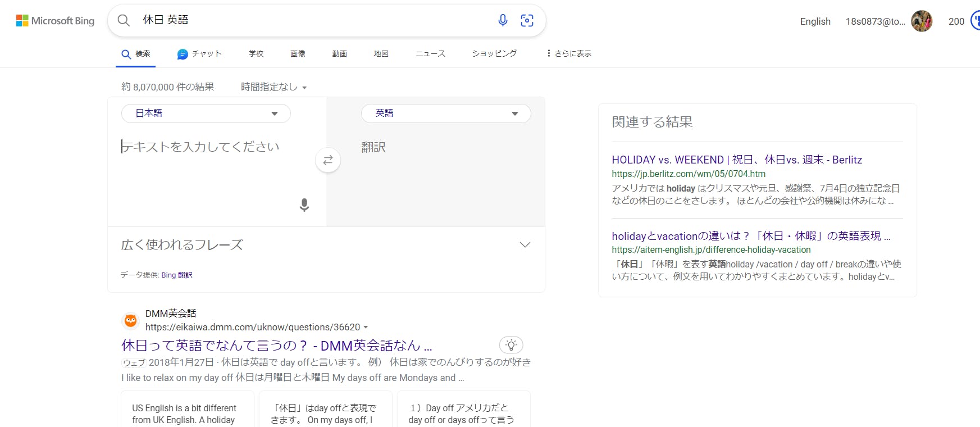Click the DMM英会話 site favicon
Screen dimensions: 980x427
pyautogui.click(x=131, y=320)
